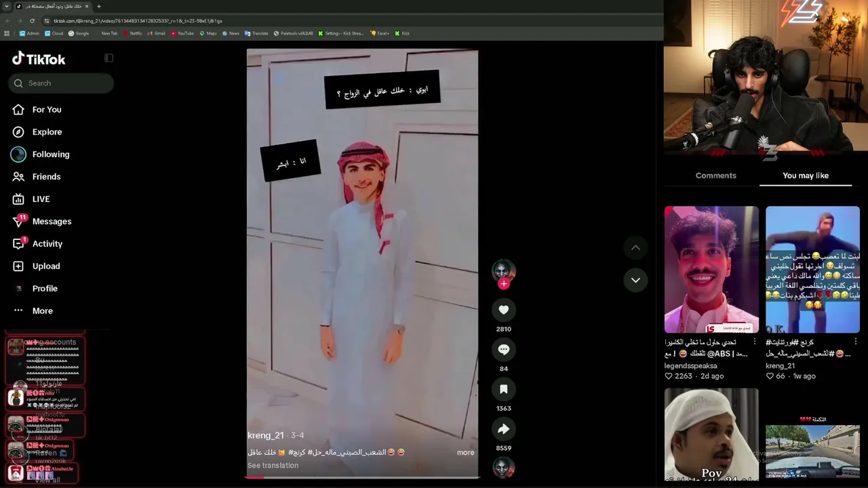Click See translation under the caption

(273, 466)
